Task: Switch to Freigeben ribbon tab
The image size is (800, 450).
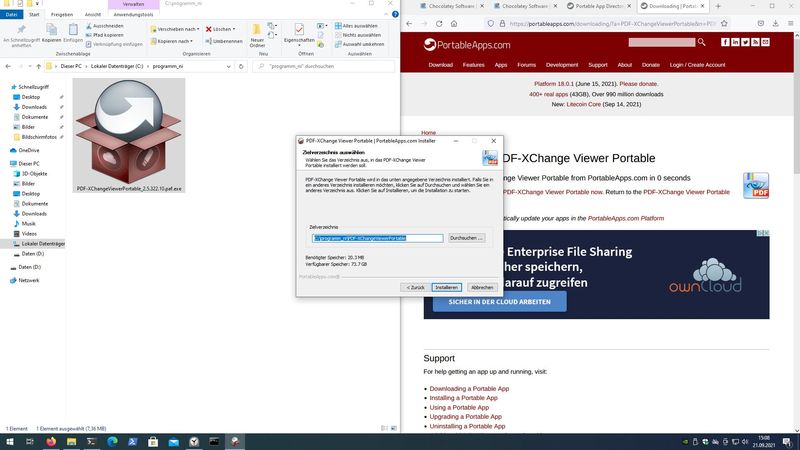Action: (62, 14)
